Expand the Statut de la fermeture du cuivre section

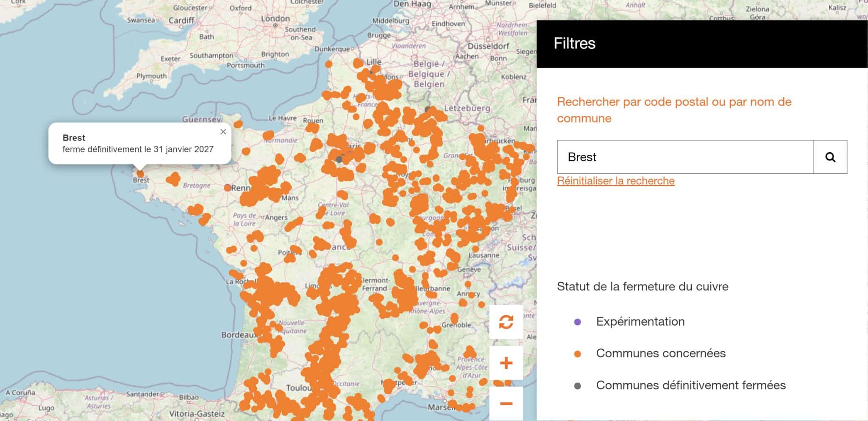(643, 286)
